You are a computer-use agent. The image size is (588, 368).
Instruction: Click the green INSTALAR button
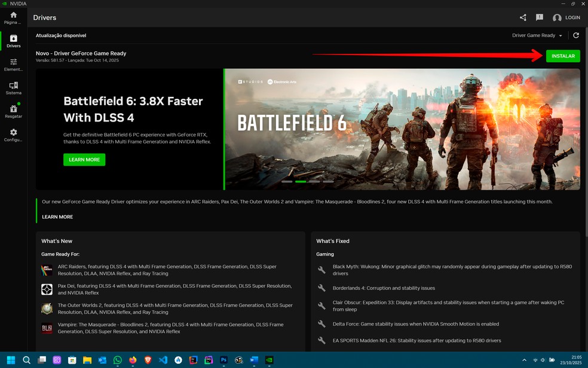click(x=562, y=56)
